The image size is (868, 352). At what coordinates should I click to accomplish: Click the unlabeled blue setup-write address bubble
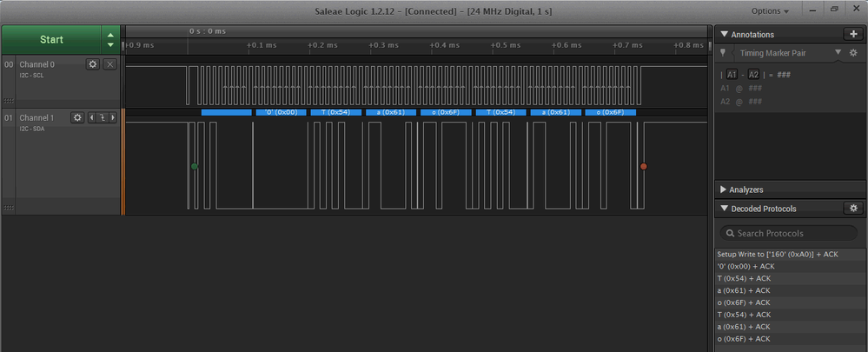click(x=227, y=112)
